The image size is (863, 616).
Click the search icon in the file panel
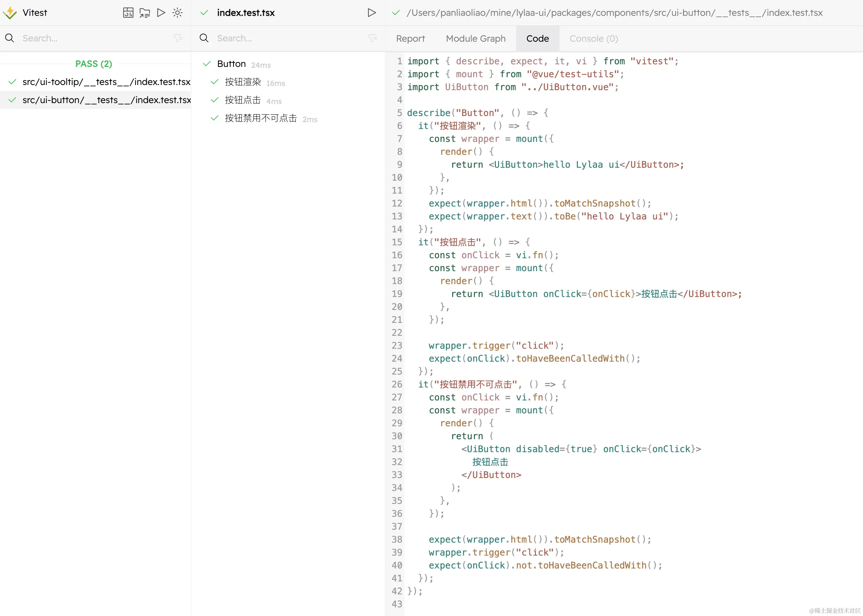click(10, 38)
